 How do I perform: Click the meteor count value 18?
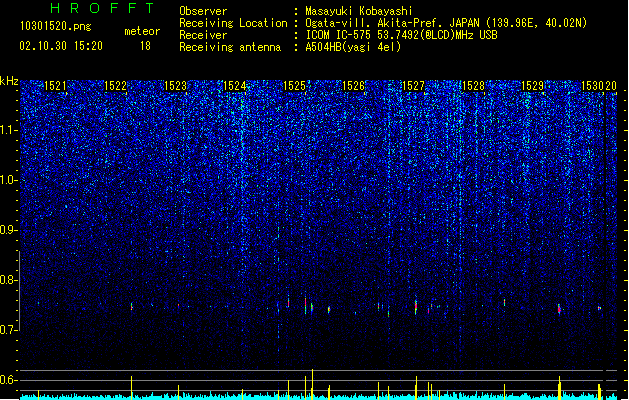pos(145,46)
